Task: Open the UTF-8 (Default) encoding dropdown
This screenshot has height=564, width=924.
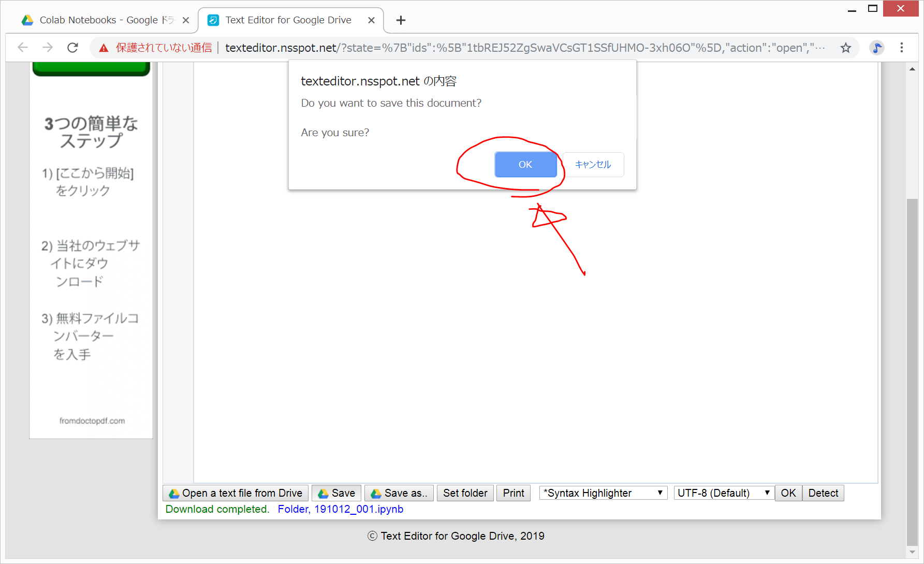Action: 723,493
